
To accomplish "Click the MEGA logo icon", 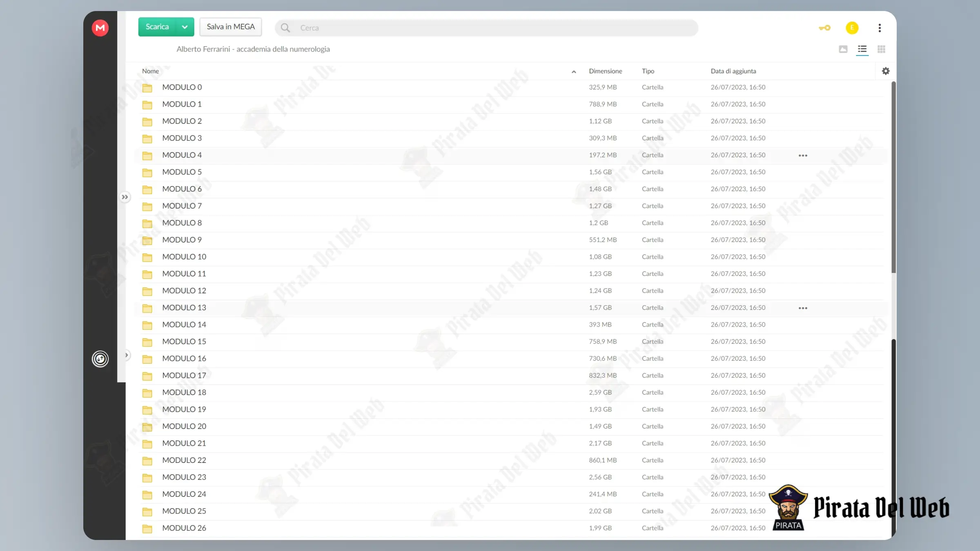I will 100,28.
